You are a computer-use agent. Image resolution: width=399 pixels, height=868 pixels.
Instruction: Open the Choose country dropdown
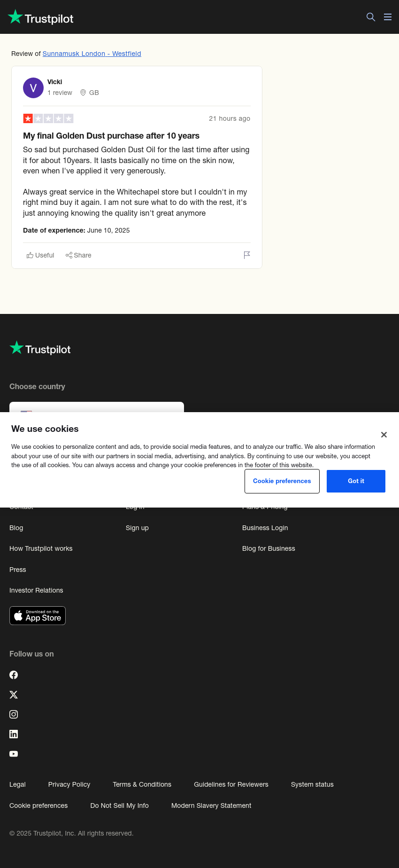97,407
